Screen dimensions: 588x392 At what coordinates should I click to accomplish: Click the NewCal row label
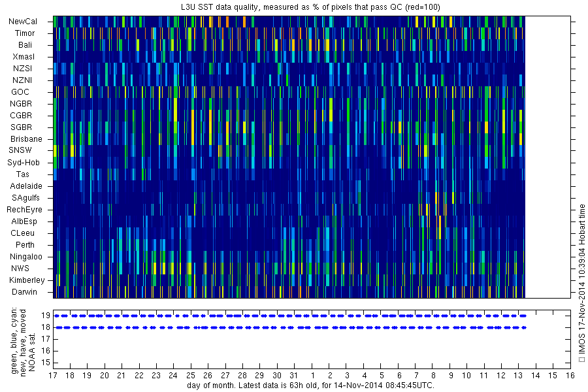coord(22,22)
